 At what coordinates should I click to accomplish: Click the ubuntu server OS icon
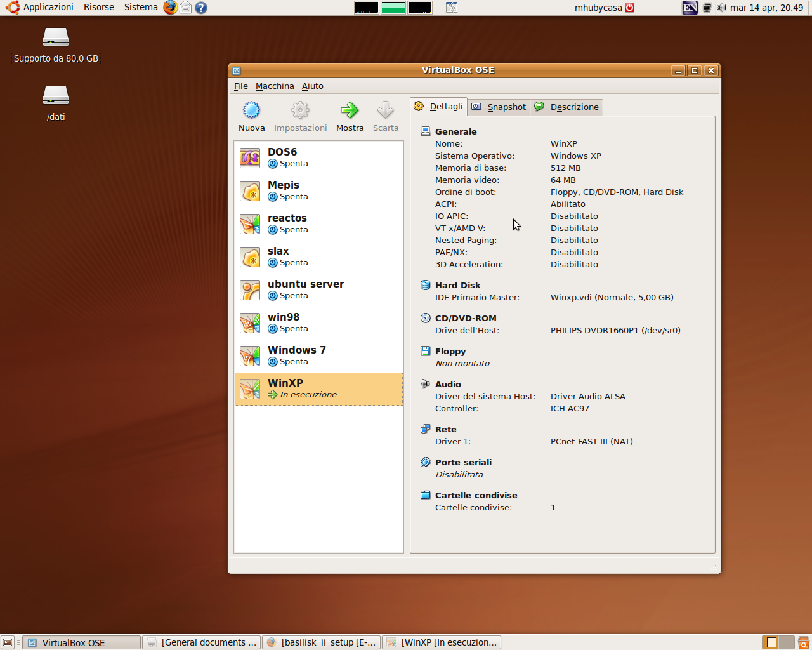(x=250, y=290)
